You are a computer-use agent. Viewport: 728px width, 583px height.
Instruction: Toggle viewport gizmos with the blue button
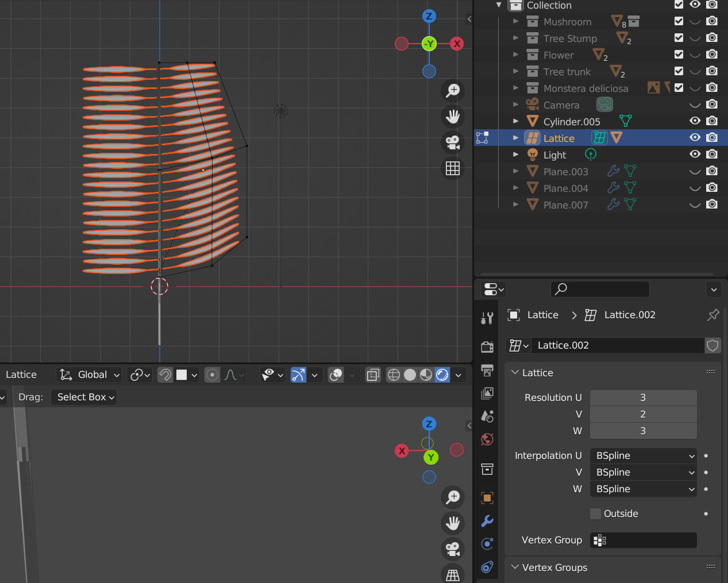click(x=298, y=375)
